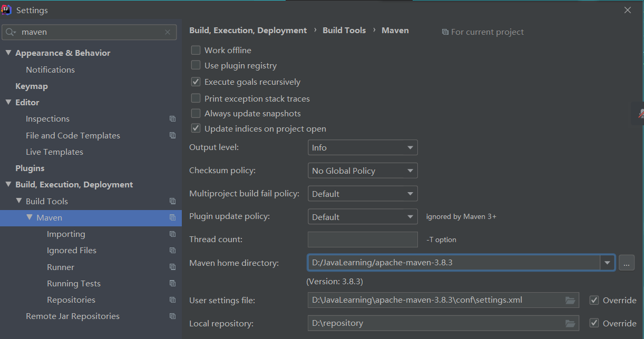Click the maven settings search field
The width and height of the screenshot is (644, 339).
pyautogui.click(x=90, y=32)
